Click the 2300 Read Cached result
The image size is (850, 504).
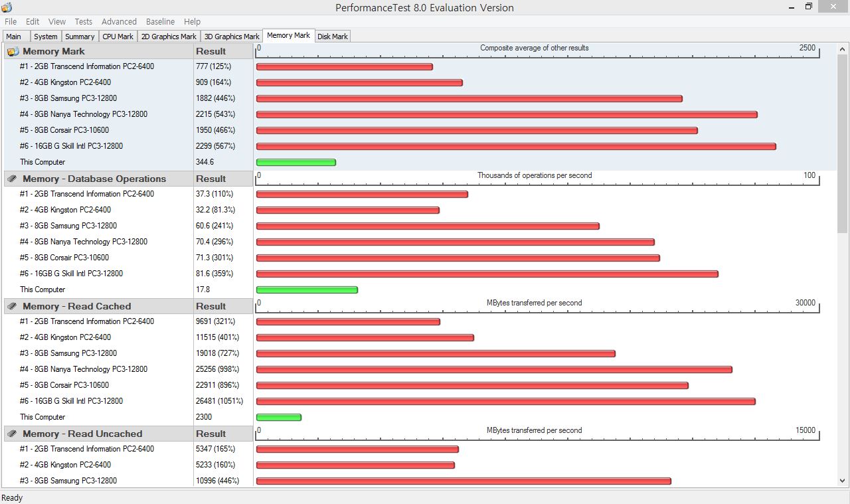tap(204, 417)
